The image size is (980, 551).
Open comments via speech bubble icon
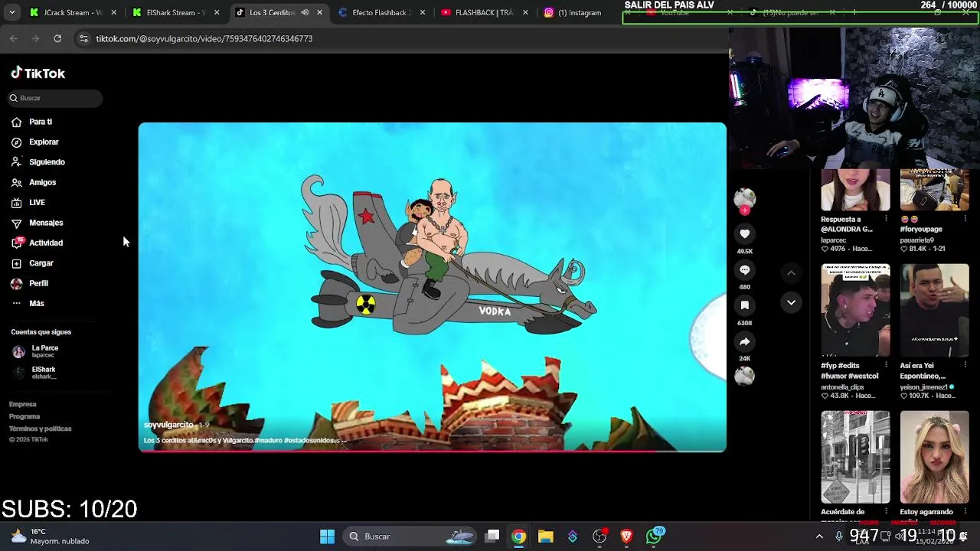pos(744,270)
